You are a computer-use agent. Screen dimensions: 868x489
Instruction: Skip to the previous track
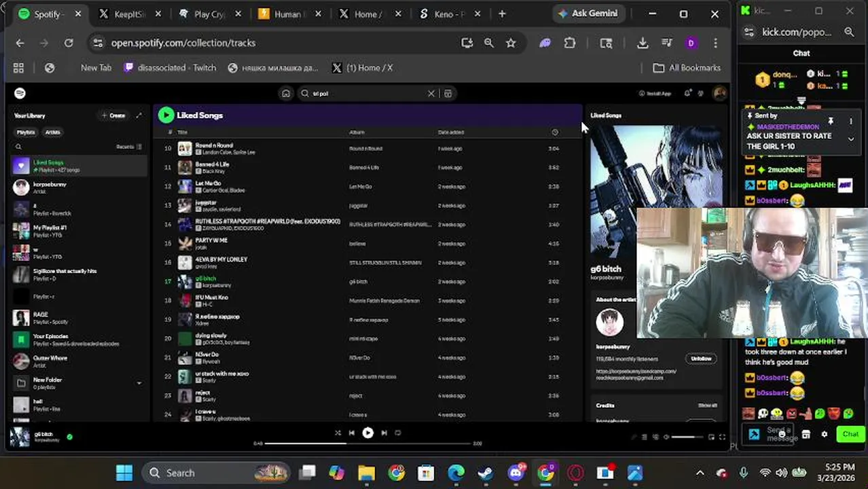tap(352, 433)
